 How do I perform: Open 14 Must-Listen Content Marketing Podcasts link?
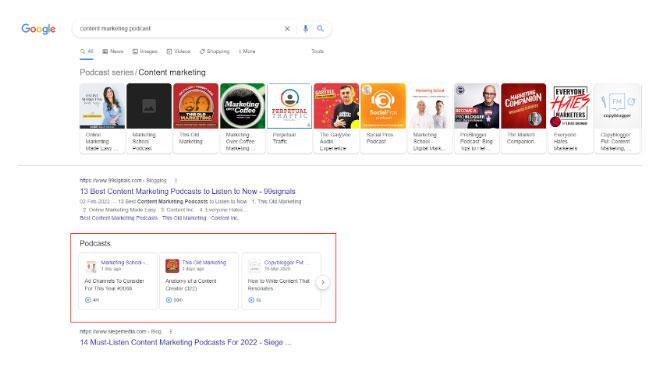tap(185, 342)
